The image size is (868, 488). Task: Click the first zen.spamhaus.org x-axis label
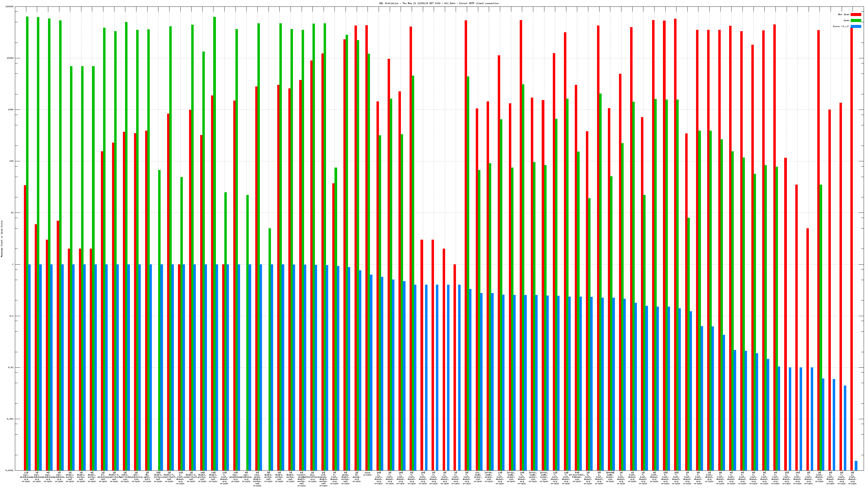coord(26,477)
